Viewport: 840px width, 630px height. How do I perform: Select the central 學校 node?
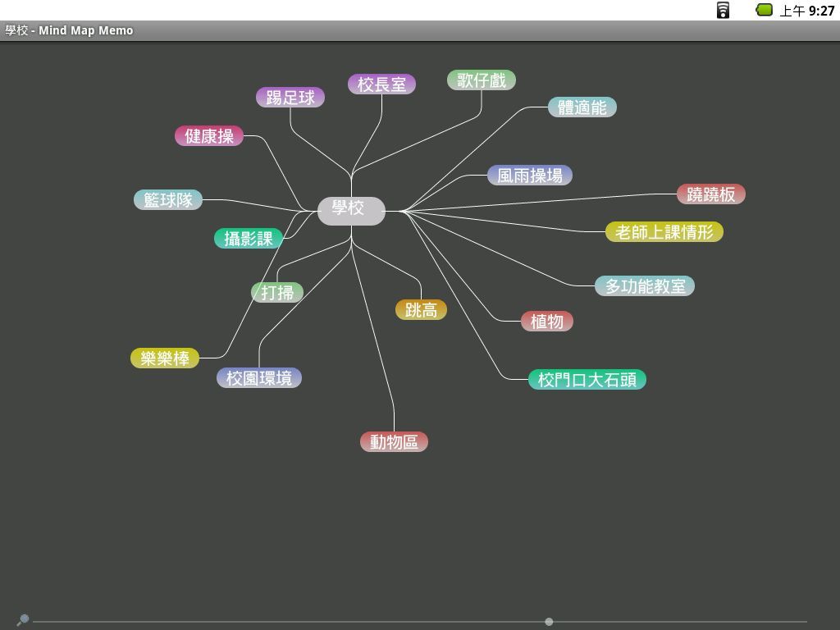[x=351, y=209]
